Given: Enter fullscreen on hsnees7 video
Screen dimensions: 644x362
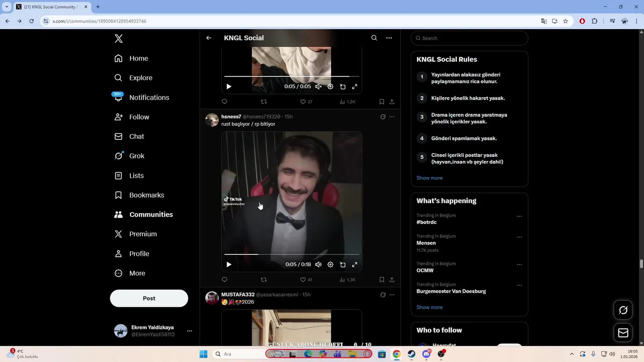Looking at the screenshot, I should click(355, 264).
